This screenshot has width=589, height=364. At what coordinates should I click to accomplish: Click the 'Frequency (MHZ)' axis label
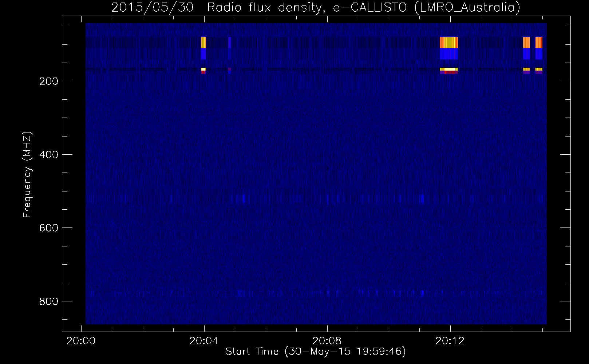[x=27, y=174]
